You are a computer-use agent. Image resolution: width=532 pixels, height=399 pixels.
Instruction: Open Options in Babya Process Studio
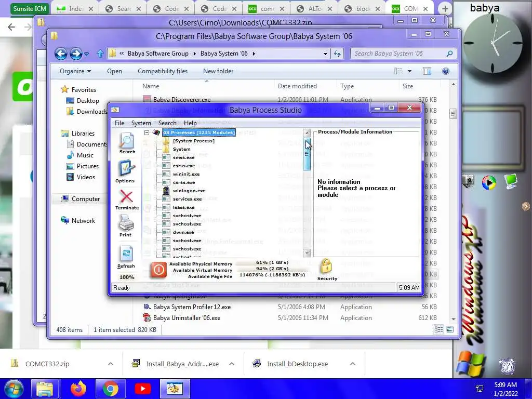pyautogui.click(x=125, y=171)
